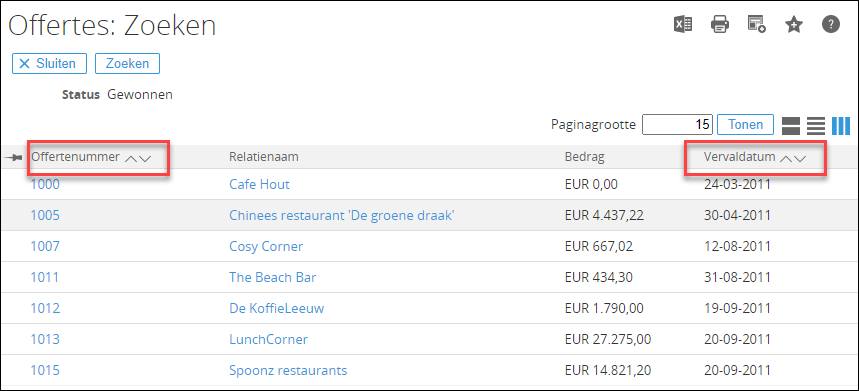Image resolution: width=859 pixels, height=391 pixels.
Task: Click the Sluiten button
Action: pyautogui.click(x=49, y=64)
